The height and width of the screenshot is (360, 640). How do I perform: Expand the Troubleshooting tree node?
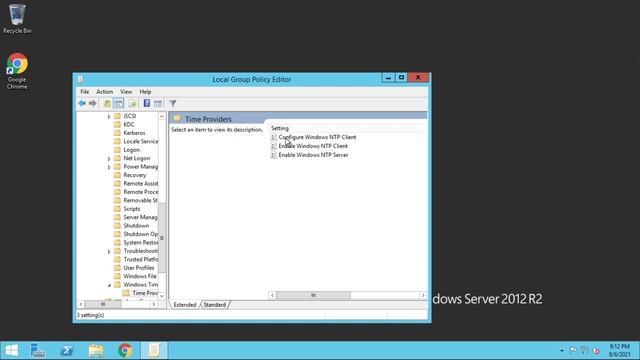(109, 251)
